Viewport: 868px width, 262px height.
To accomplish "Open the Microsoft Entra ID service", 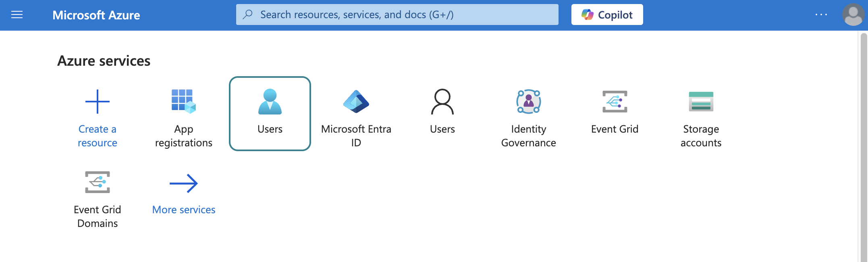I will point(356,102).
